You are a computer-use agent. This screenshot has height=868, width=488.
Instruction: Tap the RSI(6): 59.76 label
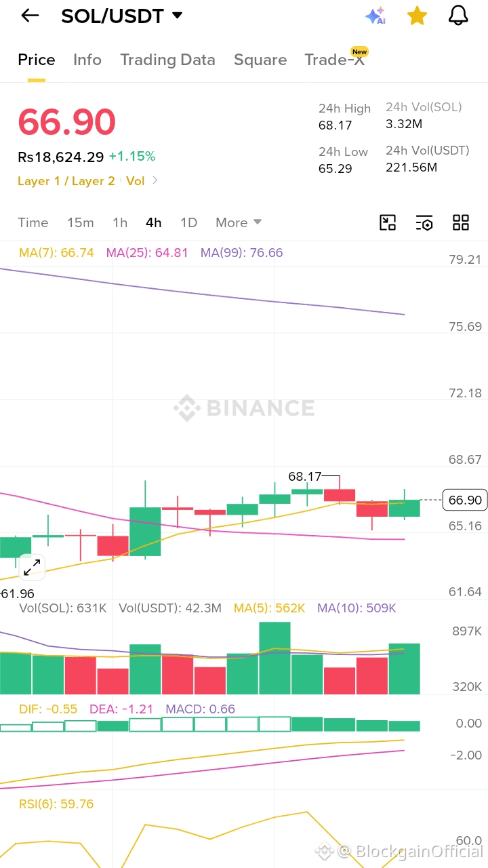(x=56, y=804)
